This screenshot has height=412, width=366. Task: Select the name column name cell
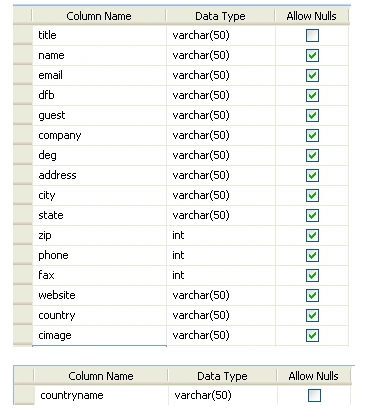99,55
